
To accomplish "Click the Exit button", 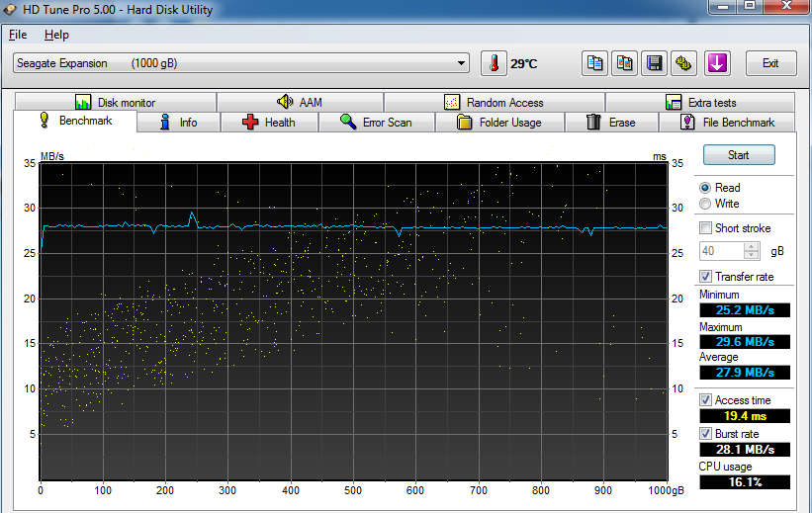I will coord(770,63).
